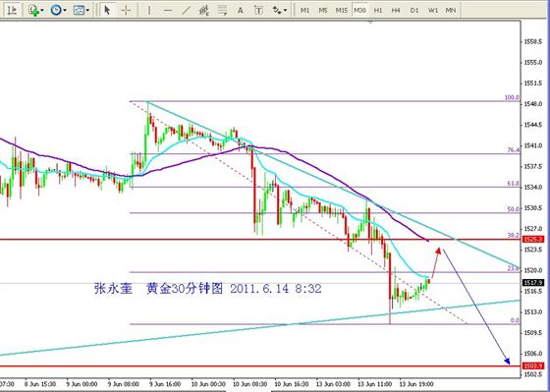Image resolution: width=550 pixels, height=392 pixels.
Task: Select the text annotation tool A
Action: 241,10
